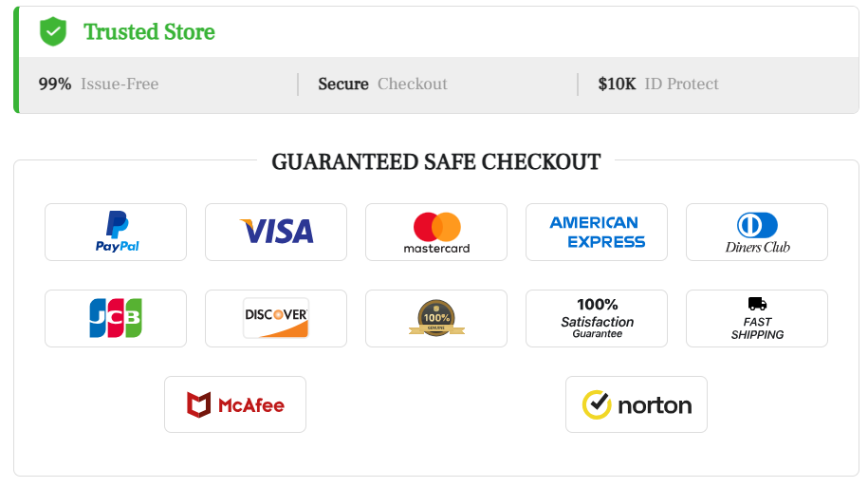868x487 pixels.
Task: Click the 100% genuine gold seal badge
Action: (x=436, y=318)
